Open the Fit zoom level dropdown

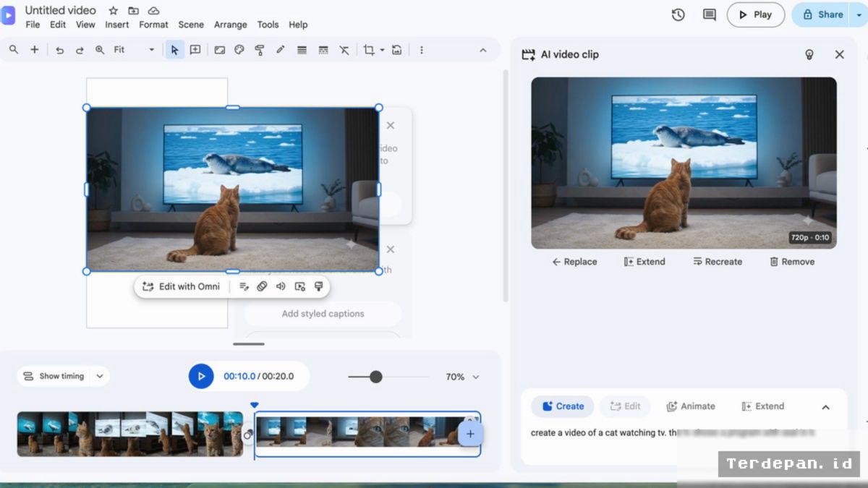point(135,50)
